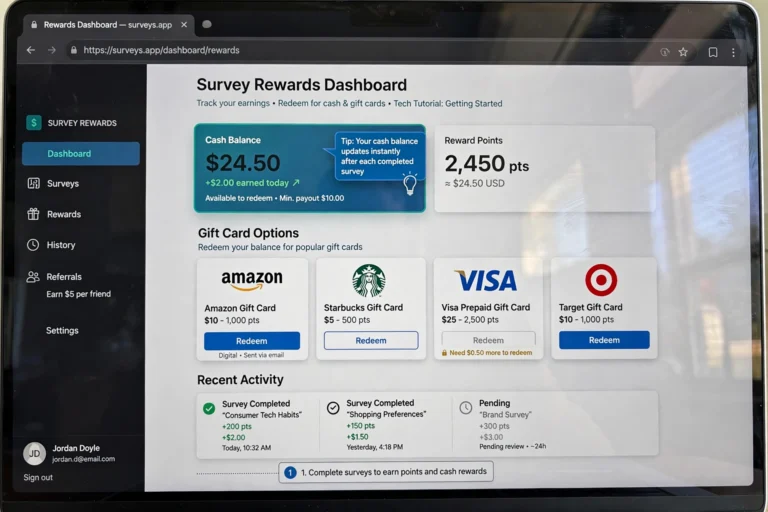Screen dimensions: 768x512
Task: Click 'Available to redeem • Min. payout $10.00'
Action: point(274,198)
